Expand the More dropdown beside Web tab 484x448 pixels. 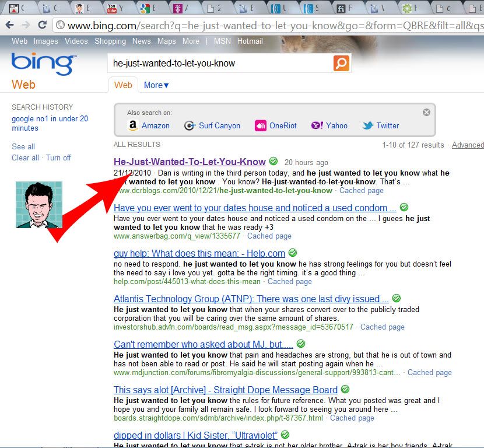click(x=156, y=85)
